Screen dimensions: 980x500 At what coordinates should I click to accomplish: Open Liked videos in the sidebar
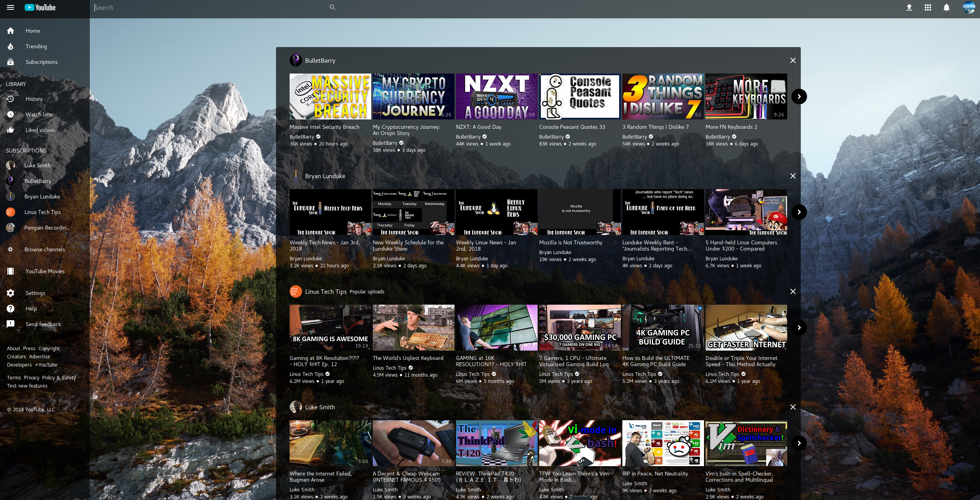tap(45, 130)
